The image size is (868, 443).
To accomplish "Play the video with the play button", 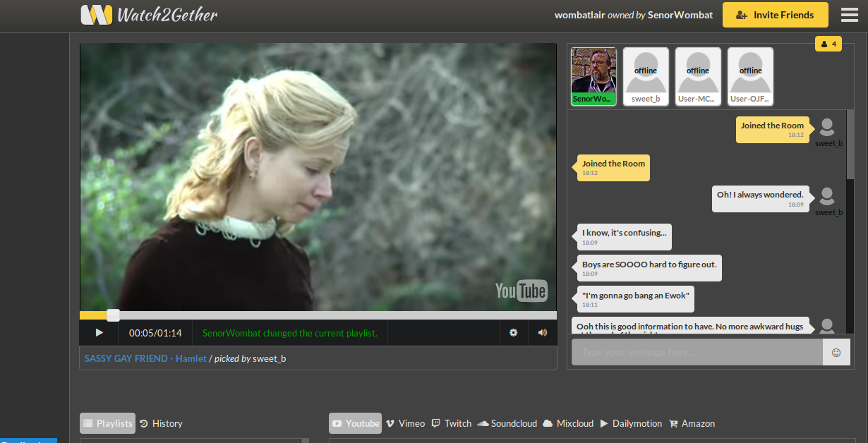I will (100, 333).
